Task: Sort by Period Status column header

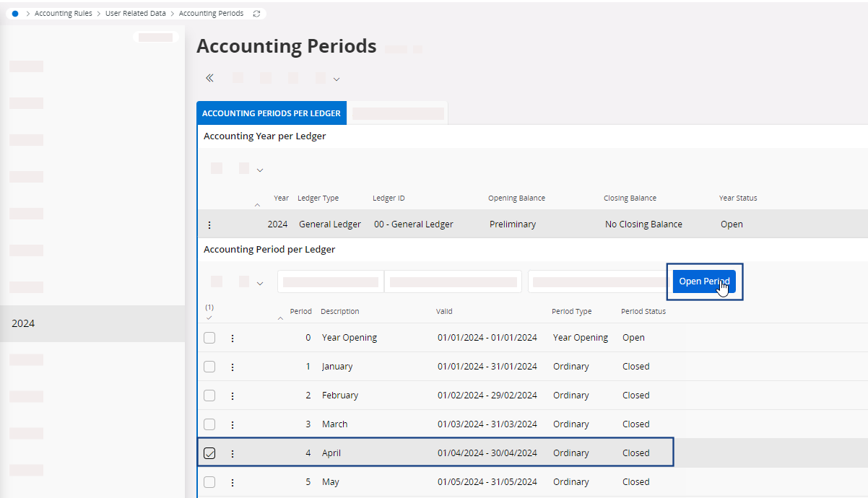Action: (643, 312)
